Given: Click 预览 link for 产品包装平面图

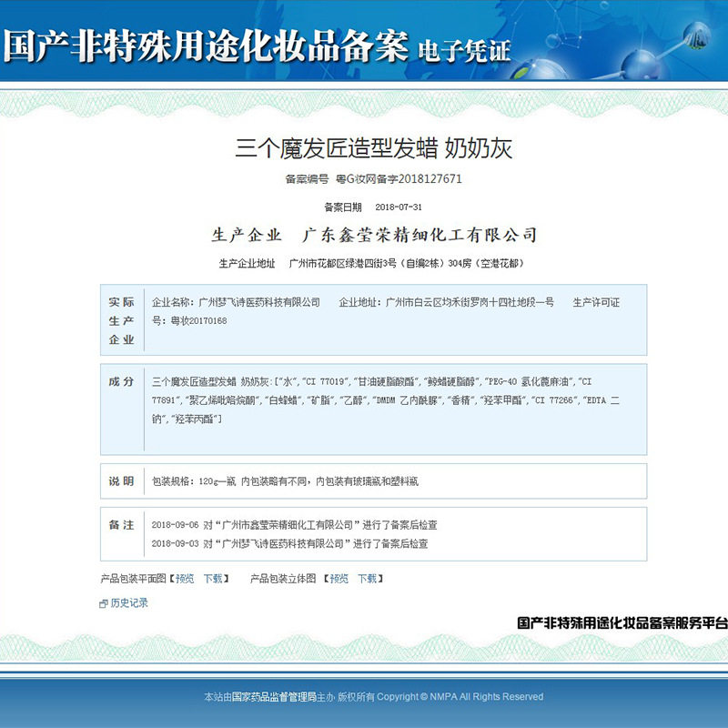Looking at the screenshot, I should 185,579.
